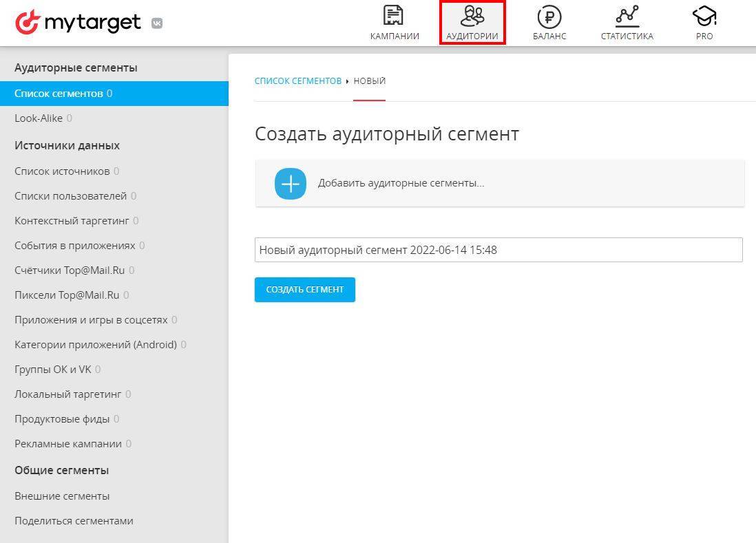Viewport: 756px width, 543px height.
Task: Open the PRO graduation cap icon
Action: point(704,16)
